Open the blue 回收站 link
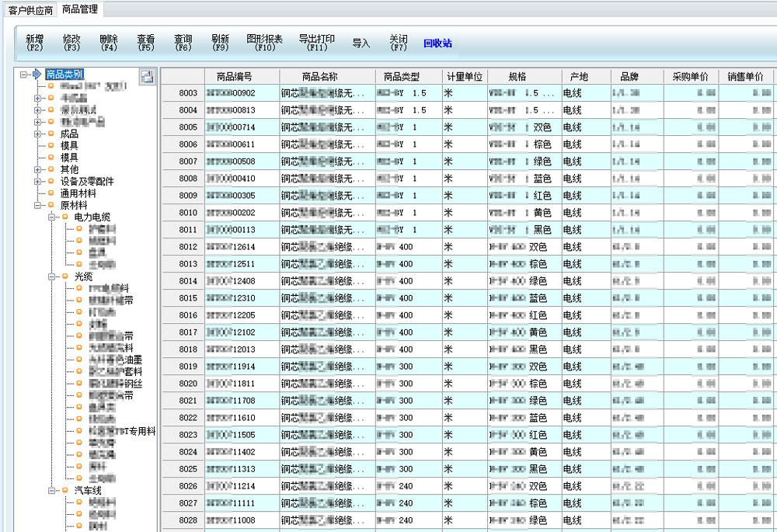777x532 pixels. [437, 43]
